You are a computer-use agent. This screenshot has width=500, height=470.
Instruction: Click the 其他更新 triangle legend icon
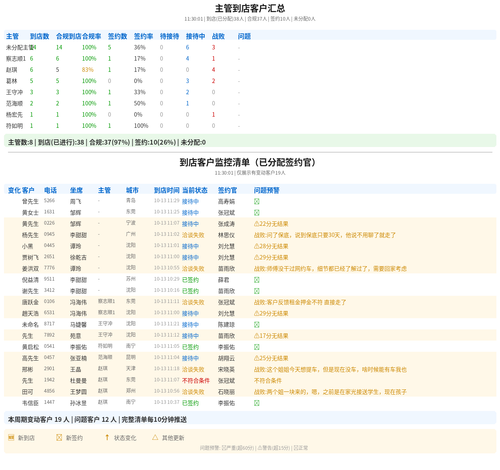(x=155, y=437)
